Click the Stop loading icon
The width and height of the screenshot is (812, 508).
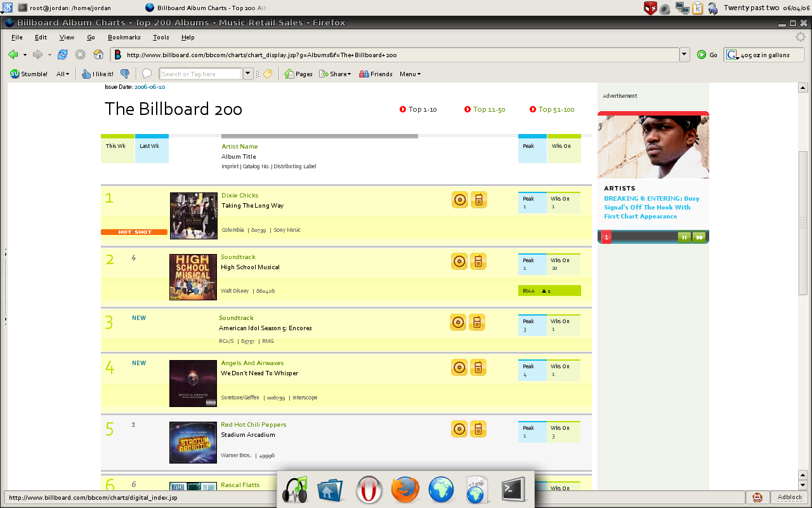(81, 55)
